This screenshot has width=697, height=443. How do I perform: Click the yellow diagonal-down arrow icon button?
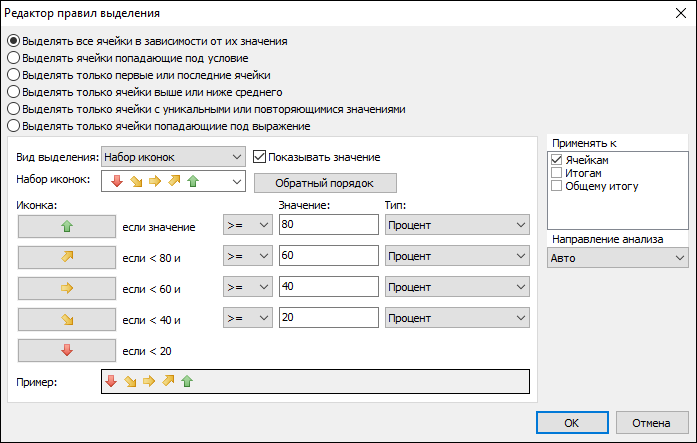coord(67,319)
